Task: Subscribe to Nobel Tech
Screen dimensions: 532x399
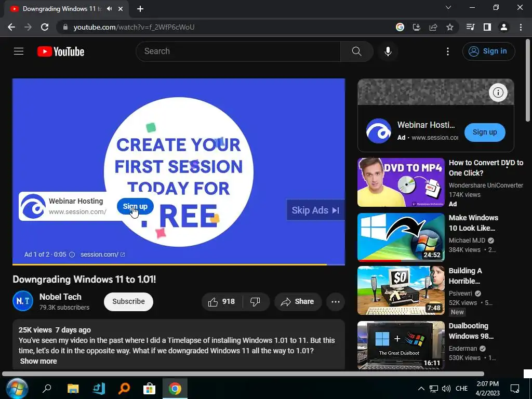Action: [129, 302]
